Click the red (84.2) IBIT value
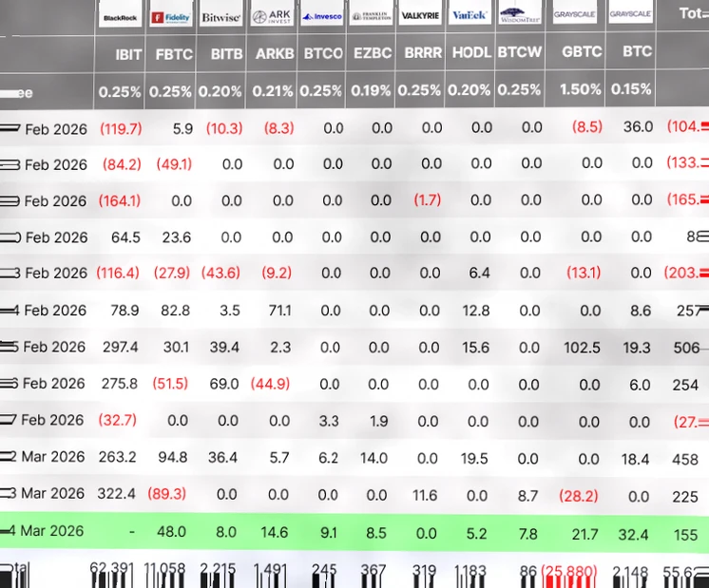This screenshot has width=709, height=588. [x=122, y=164]
